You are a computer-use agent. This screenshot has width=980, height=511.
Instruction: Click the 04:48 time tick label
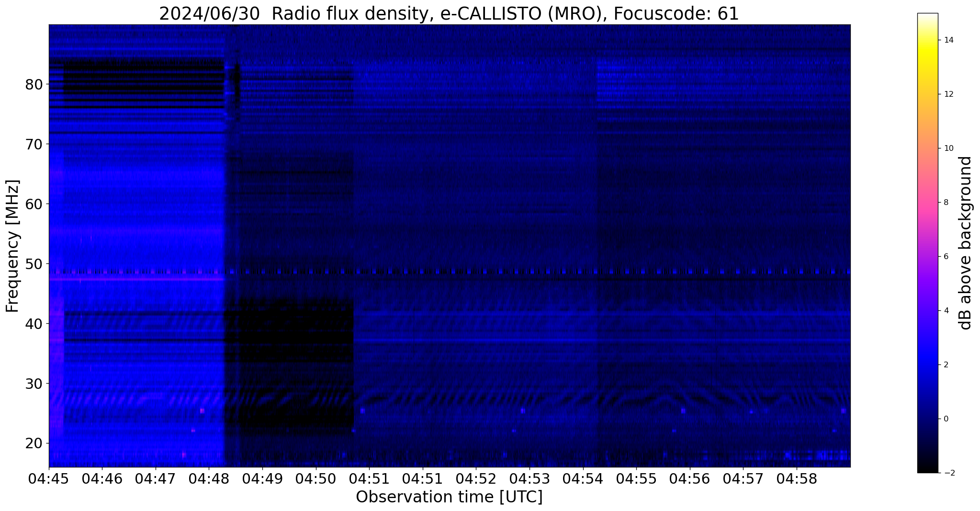pyautogui.click(x=209, y=479)
